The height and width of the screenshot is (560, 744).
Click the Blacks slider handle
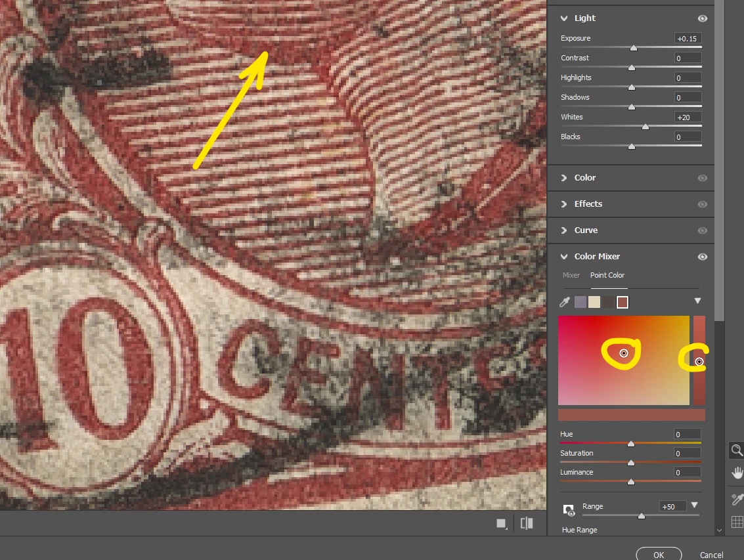tap(632, 146)
